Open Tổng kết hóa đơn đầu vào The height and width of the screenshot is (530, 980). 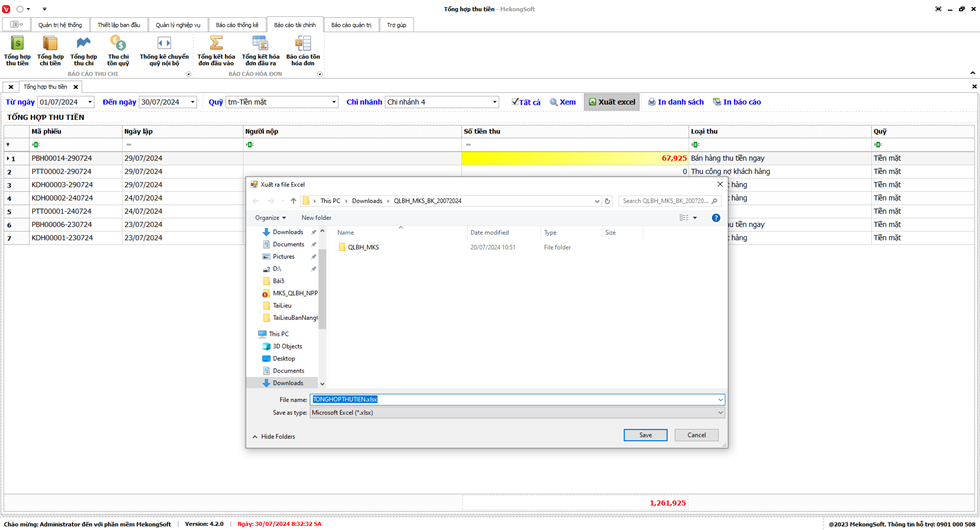point(216,51)
